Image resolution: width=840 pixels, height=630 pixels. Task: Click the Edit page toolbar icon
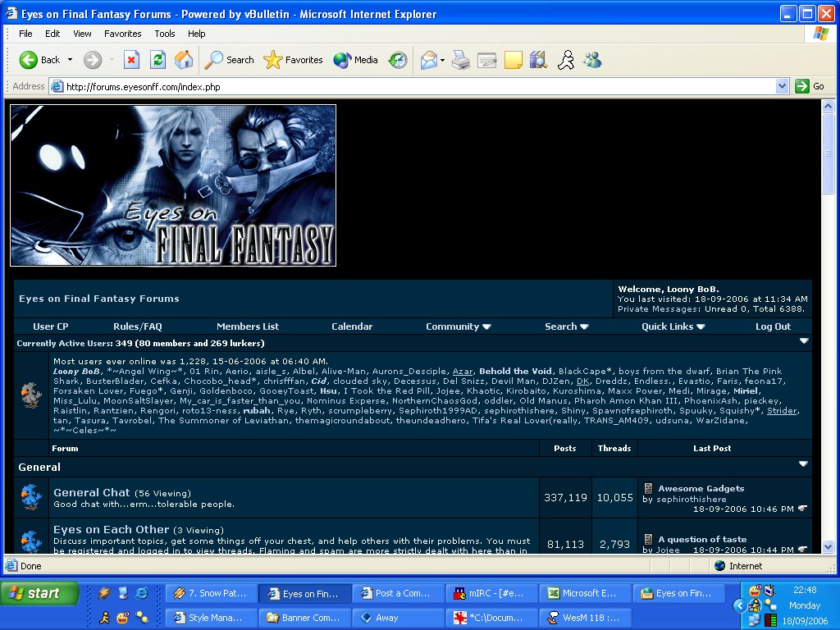[487, 60]
